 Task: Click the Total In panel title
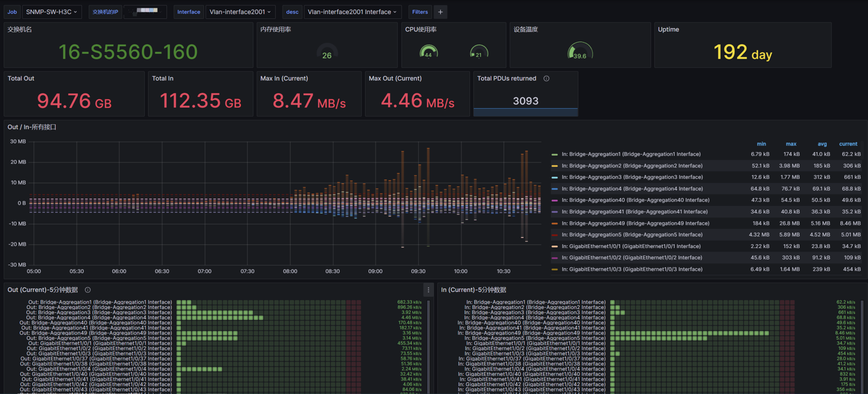[x=163, y=79]
